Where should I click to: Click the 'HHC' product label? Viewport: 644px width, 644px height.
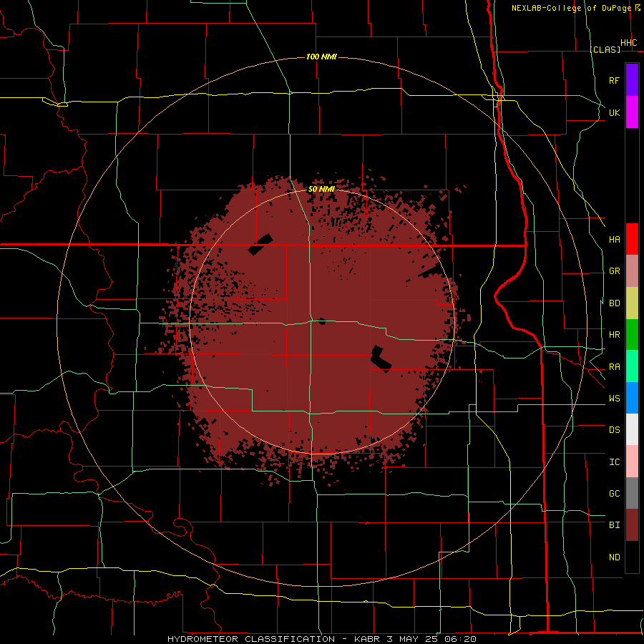(x=628, y=43)
